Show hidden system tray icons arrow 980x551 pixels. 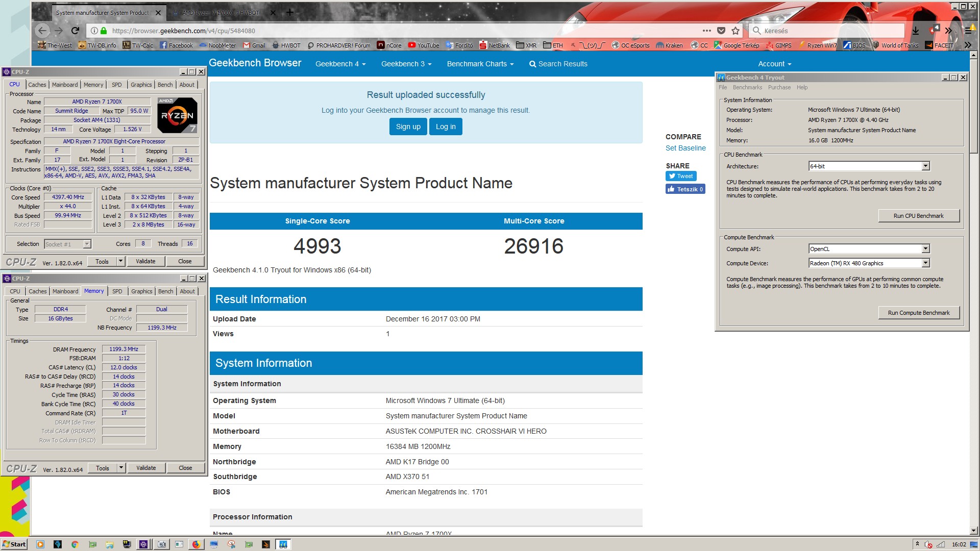coord(917,544)
